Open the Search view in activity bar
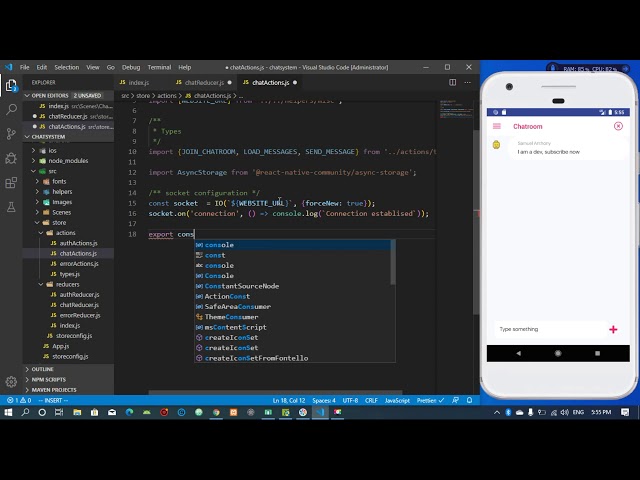 tap(11, 109)
